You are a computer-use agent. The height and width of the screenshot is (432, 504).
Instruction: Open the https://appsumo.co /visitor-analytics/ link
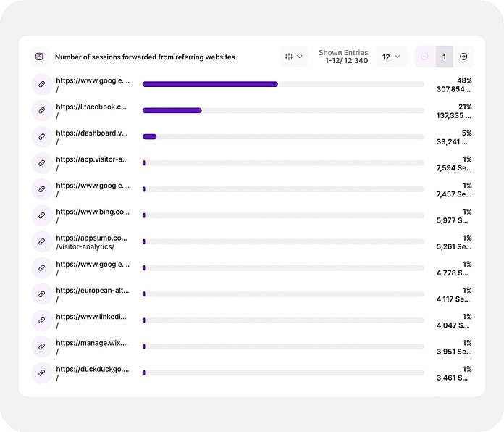[91, 242]
